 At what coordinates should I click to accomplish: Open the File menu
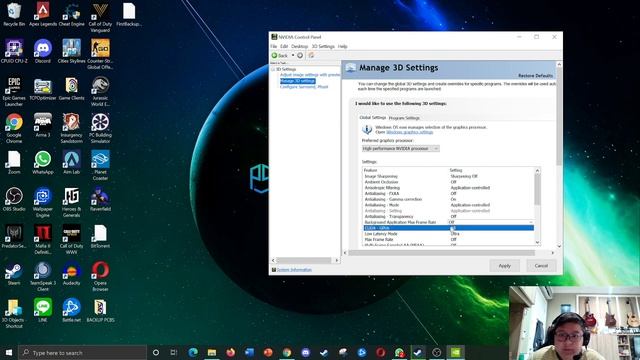(x=273, y=46)
